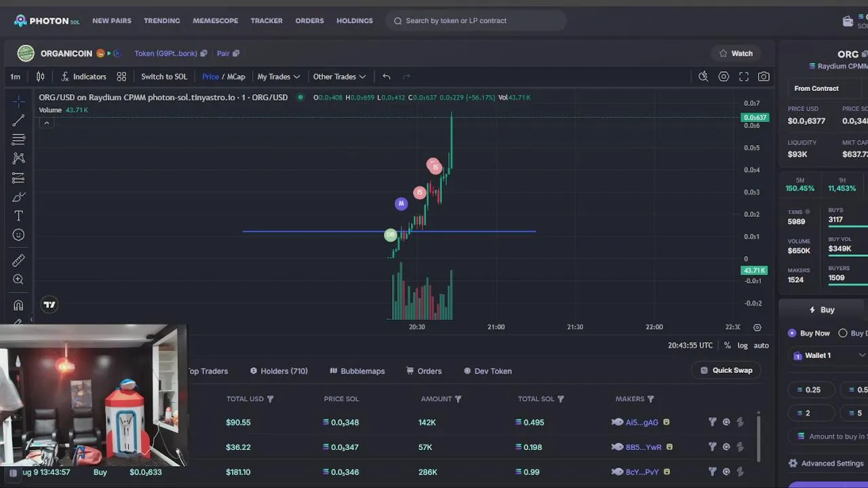
Task: Open the Indicators menu
Action: coord(83,77)
